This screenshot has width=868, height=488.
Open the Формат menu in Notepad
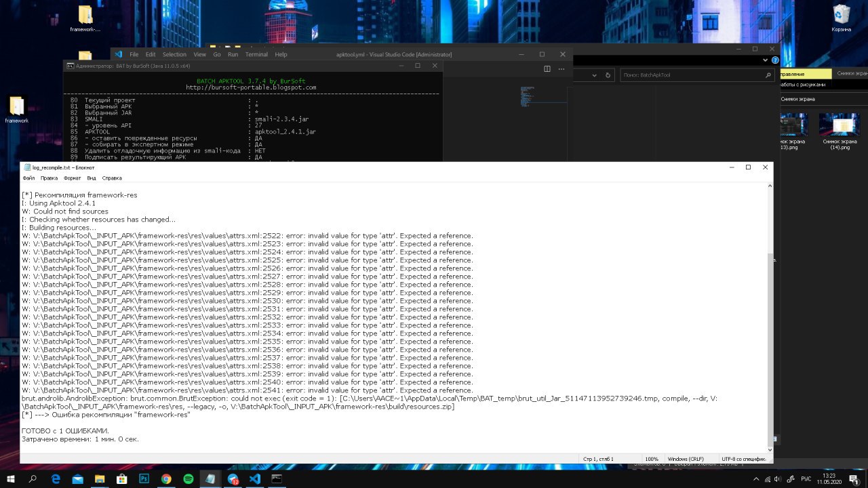[72, 178]
